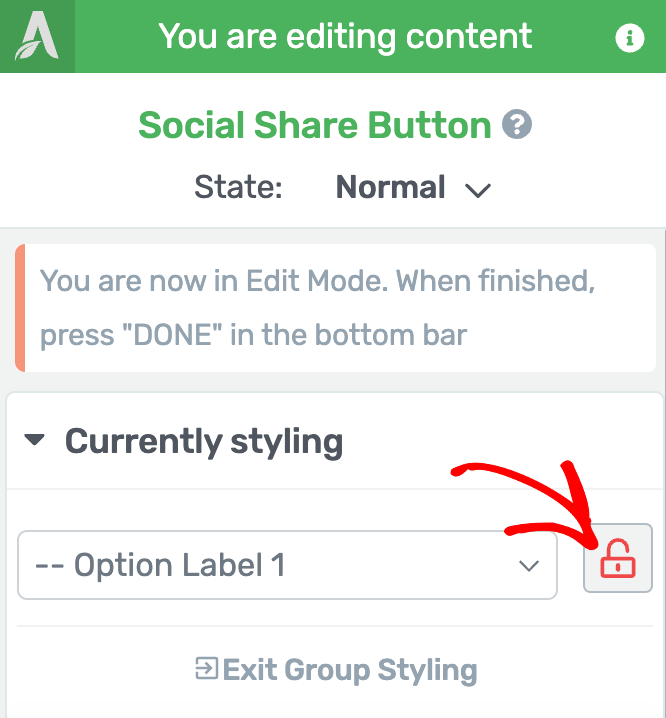Click the help question mark beside Social Share Button

coord(517,124)
